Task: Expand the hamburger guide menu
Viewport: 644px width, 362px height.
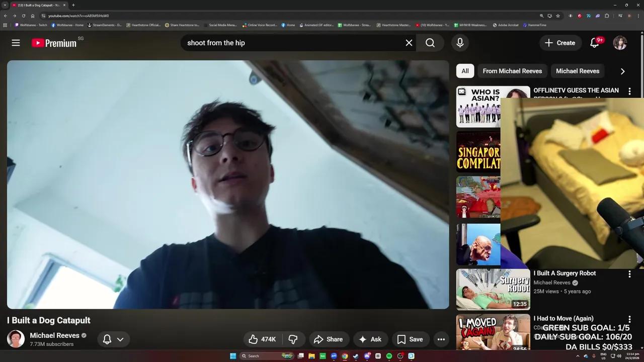Action: [16, 43]
